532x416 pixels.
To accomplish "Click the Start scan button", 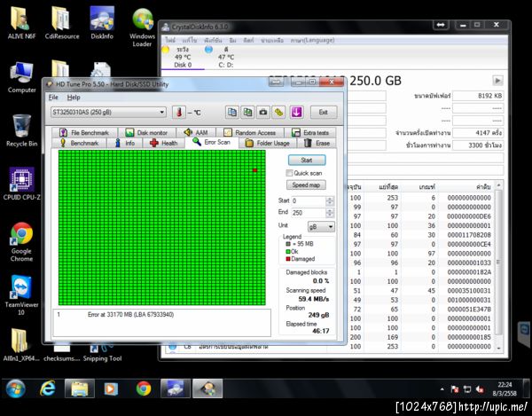I will 307,161.
